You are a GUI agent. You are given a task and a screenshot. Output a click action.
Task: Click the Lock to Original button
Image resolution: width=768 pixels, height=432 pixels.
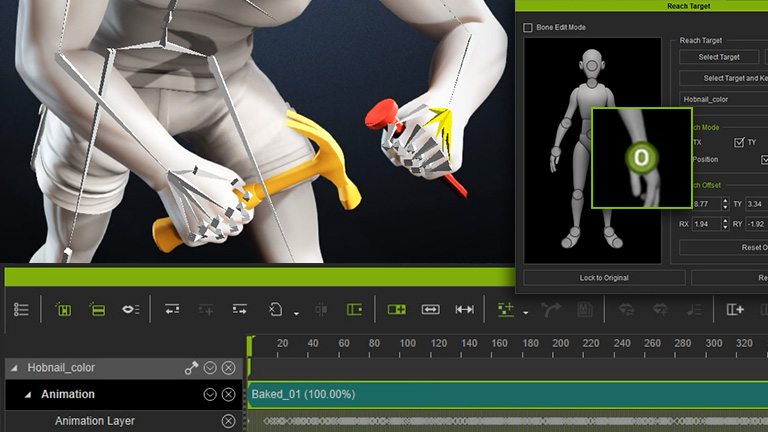pos(604,277)
